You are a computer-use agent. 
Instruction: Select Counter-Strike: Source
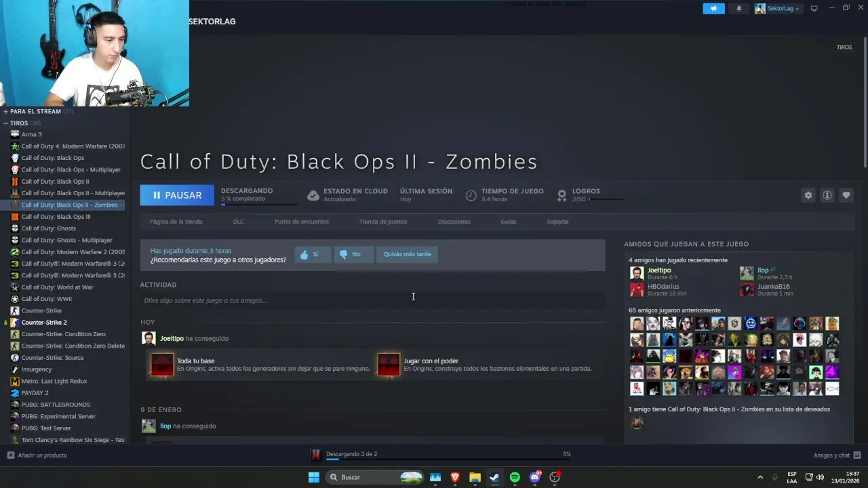click(52, 358)
